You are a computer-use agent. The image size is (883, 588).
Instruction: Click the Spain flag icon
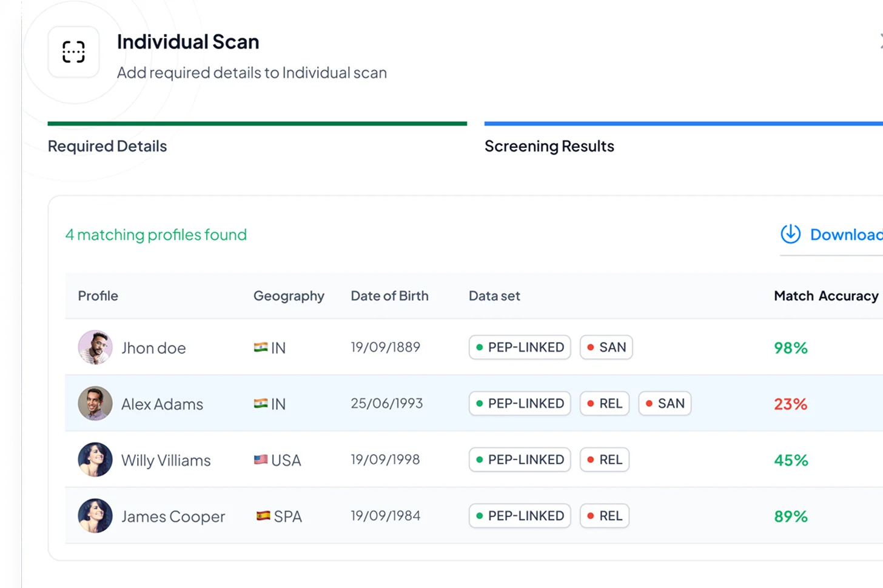263,516
